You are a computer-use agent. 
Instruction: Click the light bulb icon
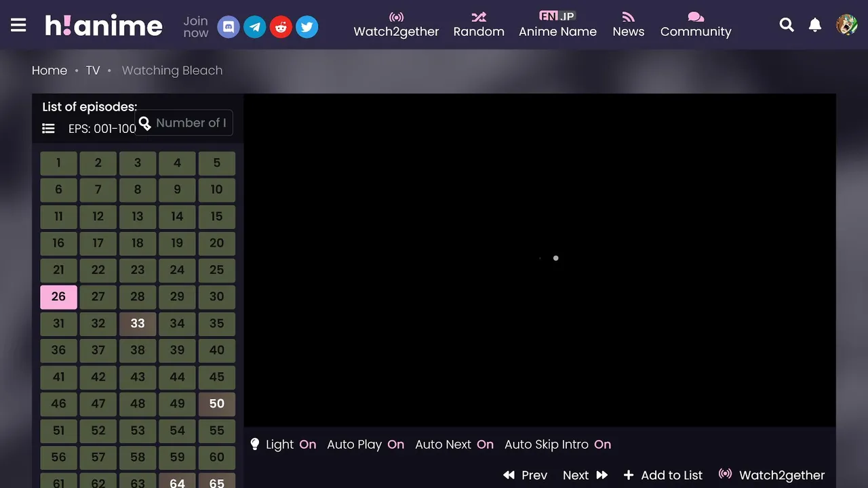[255, 445]
